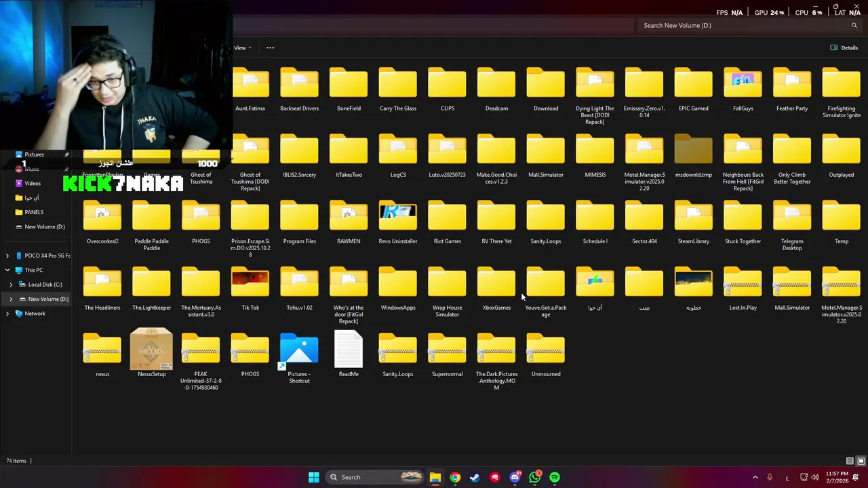Collapse the This PC tree node
The width and height of the screenshot is (868, 488).
7,270
